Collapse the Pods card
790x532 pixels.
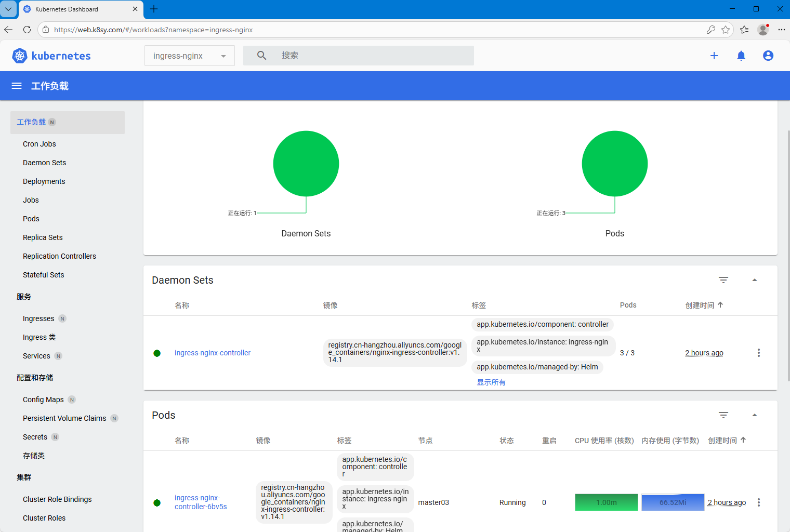pyautogui.click(x=755, y=415)
